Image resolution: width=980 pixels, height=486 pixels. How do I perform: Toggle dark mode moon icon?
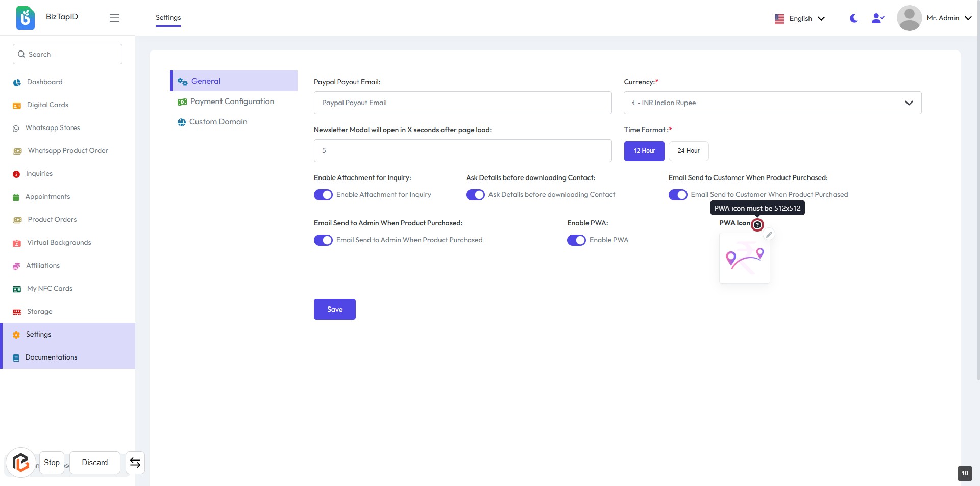(853, 18)
